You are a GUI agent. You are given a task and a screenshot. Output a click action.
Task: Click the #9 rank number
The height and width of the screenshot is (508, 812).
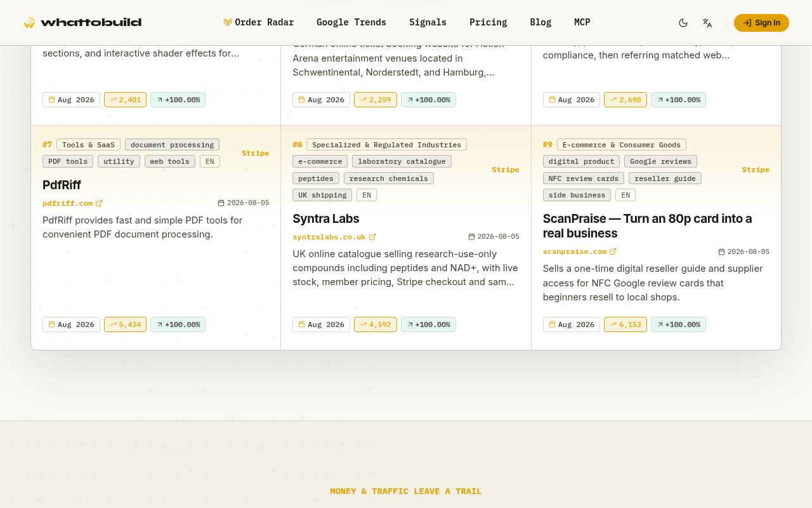click(x=547, y=145)
